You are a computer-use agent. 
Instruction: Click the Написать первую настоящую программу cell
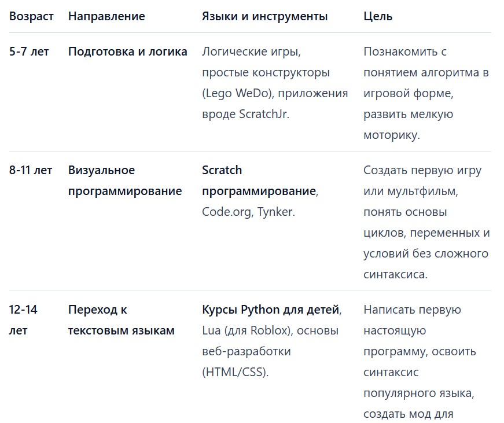coord(420,363)
